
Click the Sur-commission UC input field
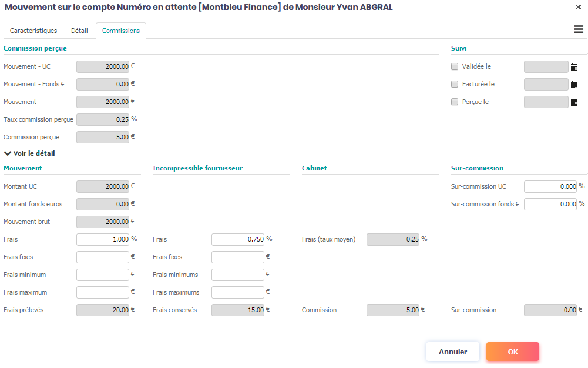pos(550,186)
